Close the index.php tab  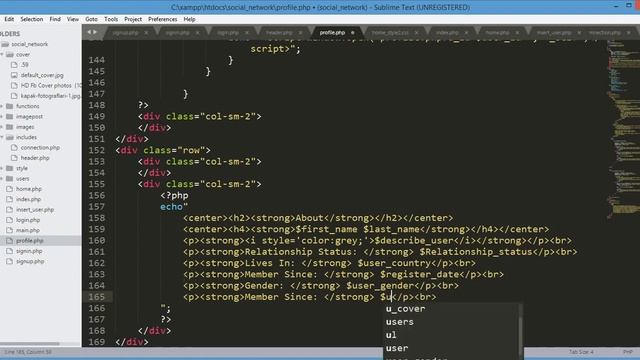(467, 33)
